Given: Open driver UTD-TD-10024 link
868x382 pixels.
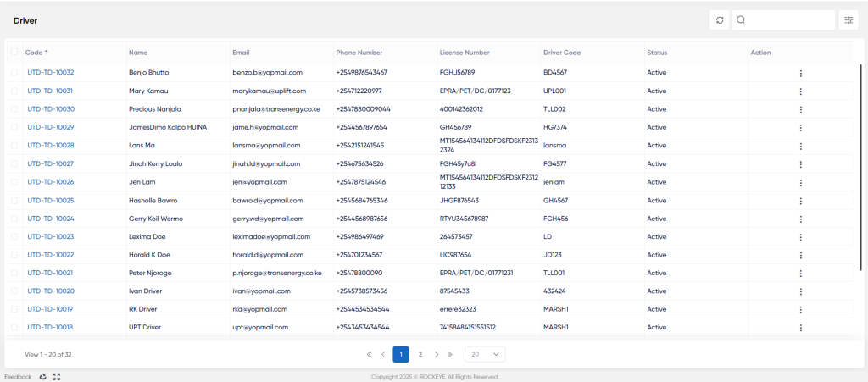Looking at the screenshot, I should [x=50, y=219].
